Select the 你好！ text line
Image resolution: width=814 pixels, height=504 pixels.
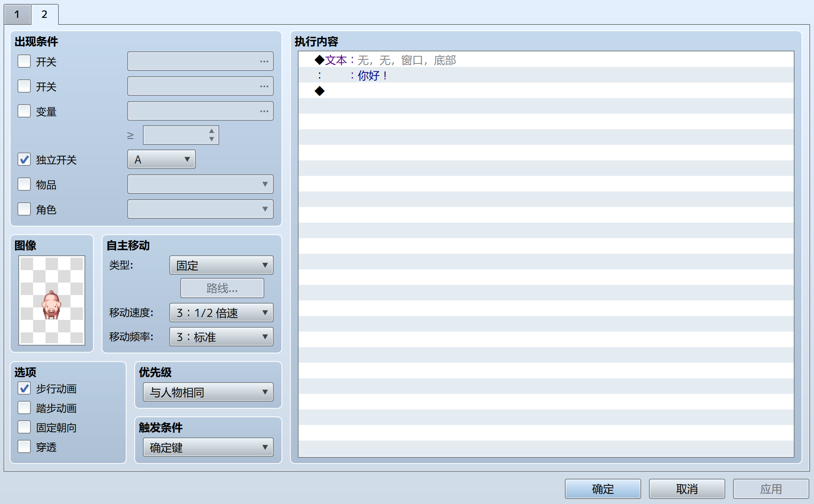(546, 75)
